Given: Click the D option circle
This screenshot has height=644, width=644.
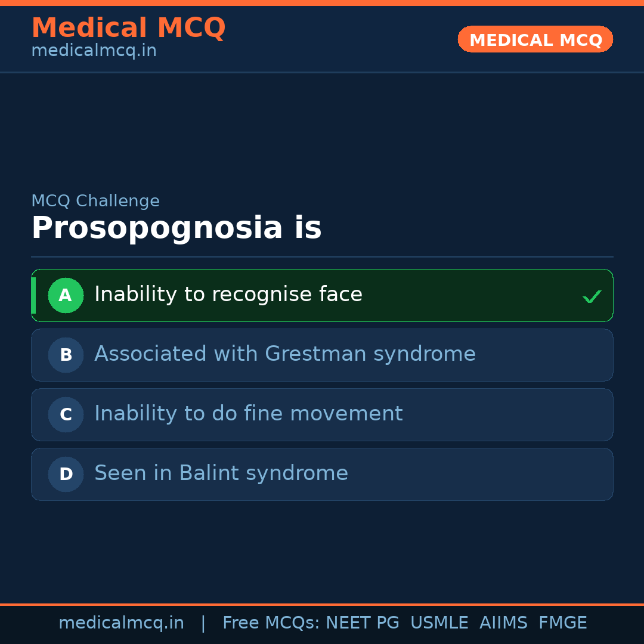Looking at the screenshot, I should 66,474.
